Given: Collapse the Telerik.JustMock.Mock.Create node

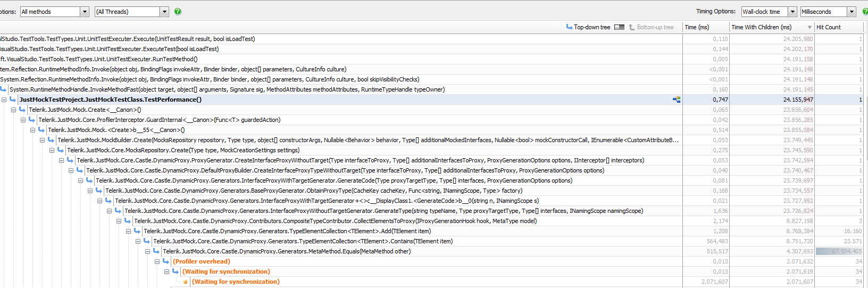Looking at the screenshot, I should (x=14, y=110).
